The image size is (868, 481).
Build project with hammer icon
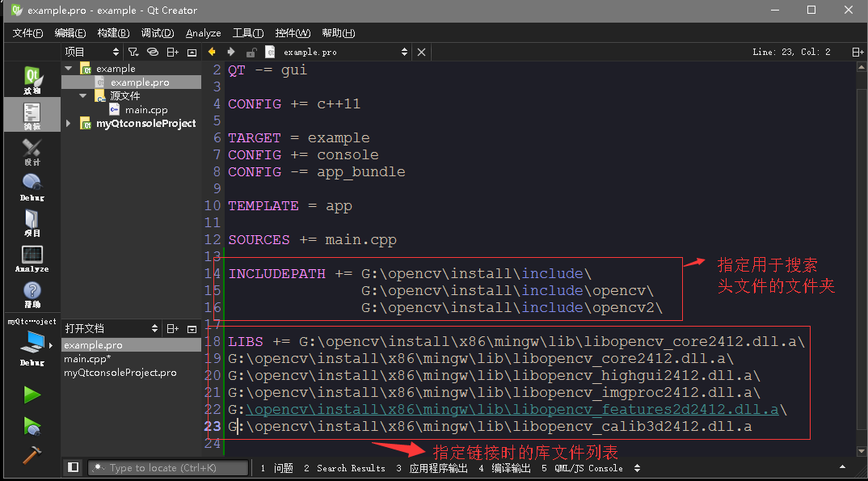tap(32, 455)
